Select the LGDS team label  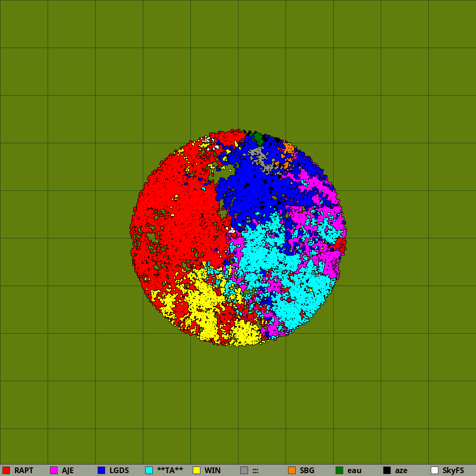pyautogui.click(x=119, y=470)
